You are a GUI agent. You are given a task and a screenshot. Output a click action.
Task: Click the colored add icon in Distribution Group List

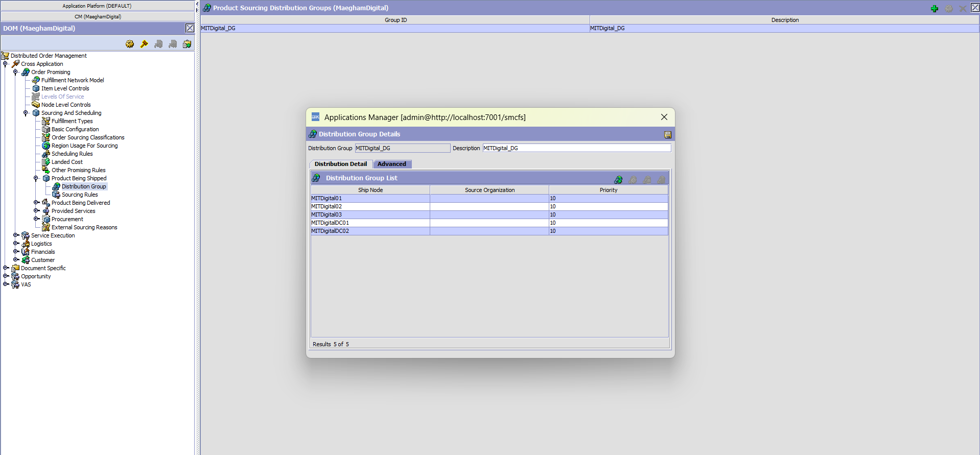click(x=618, y=180)
